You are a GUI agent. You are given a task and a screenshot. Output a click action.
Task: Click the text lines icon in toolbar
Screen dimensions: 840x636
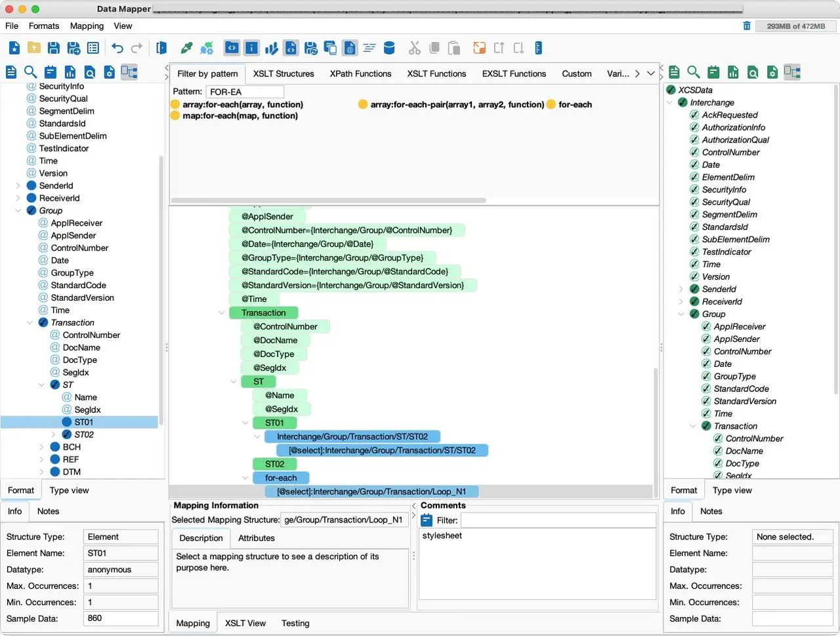click(x=369, y=48)
